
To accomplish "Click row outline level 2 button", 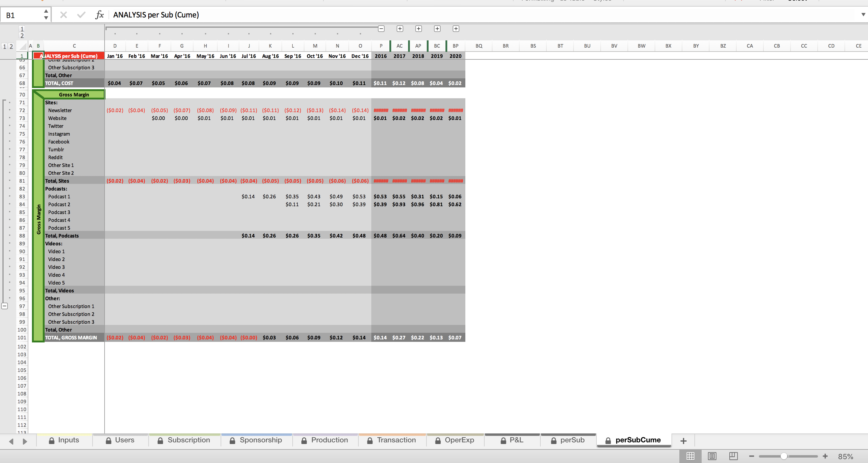I will (11, 46).
